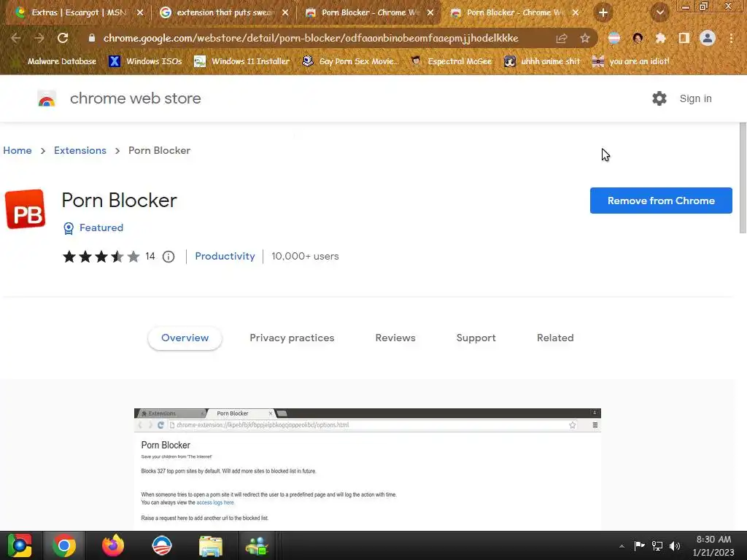Screen dimensions: 747x560
Task: Open the side panel icon
Action: (x=684, y=38)
